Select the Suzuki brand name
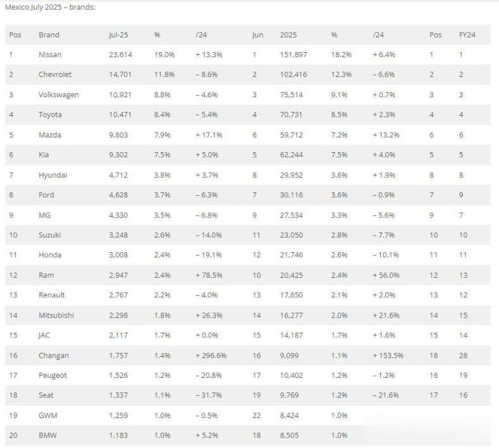This screenshot has height=448, width=499. coord(50,235)
